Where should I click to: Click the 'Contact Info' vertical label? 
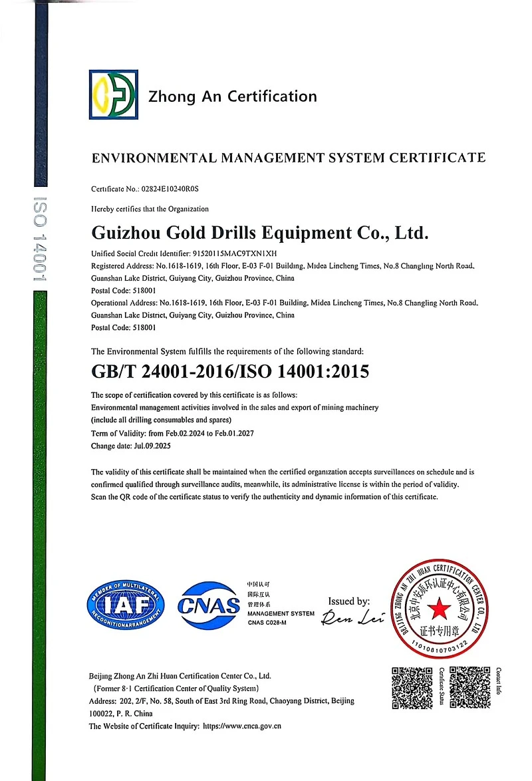tap(499, 681)
